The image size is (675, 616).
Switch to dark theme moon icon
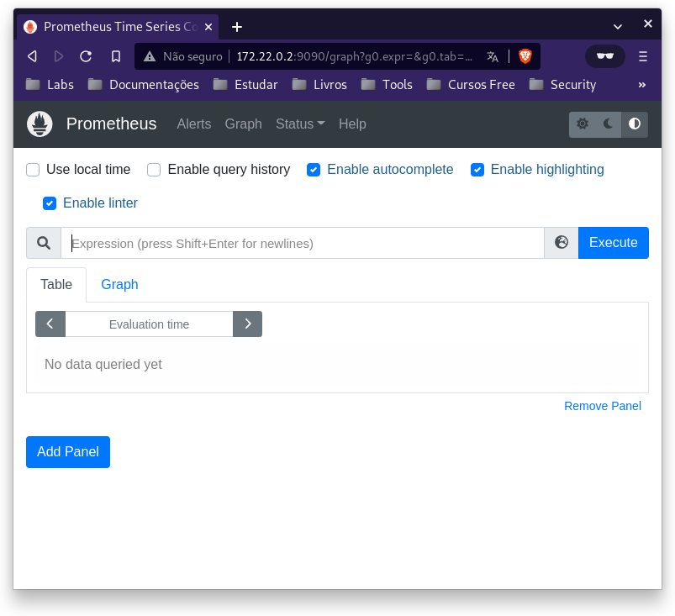tap(609, 124)
